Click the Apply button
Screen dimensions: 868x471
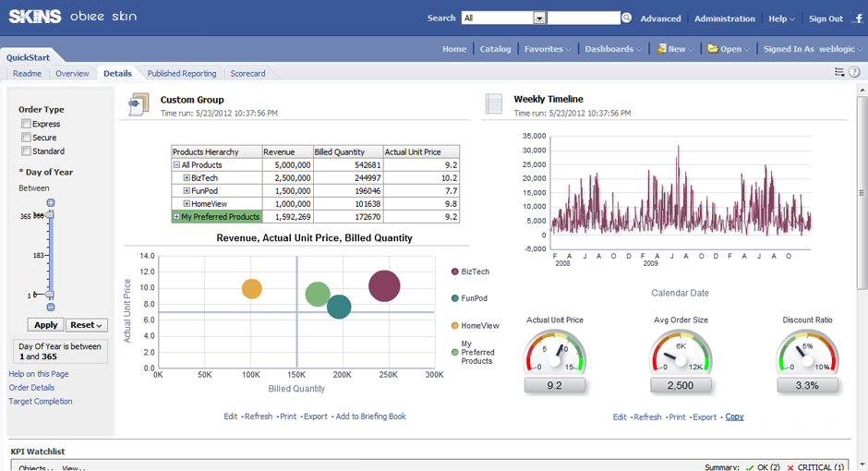[x=45, y=325]
